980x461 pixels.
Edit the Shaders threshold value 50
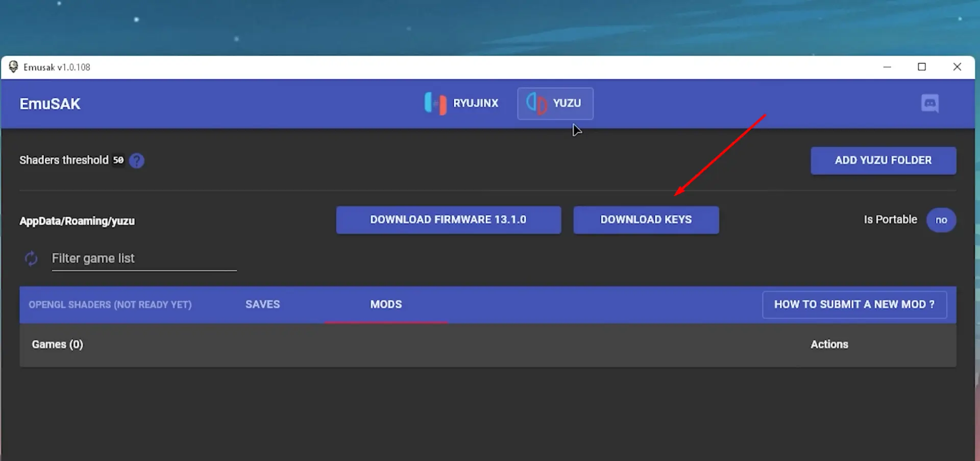coord(118,160)
